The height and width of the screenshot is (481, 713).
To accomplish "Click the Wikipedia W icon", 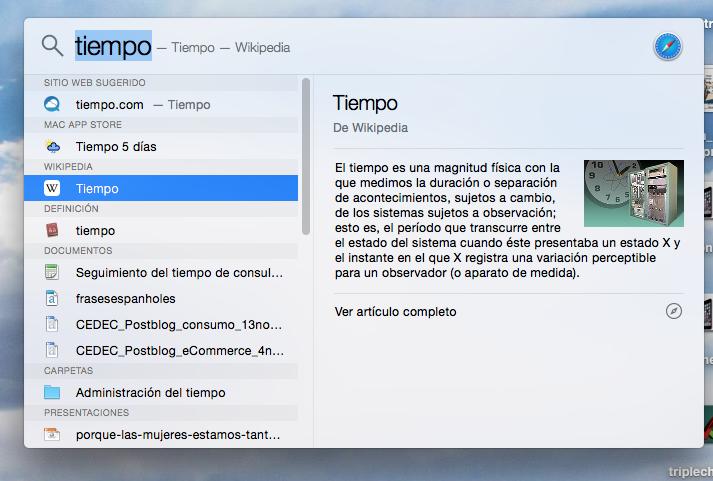I will (x=53, y=188).
